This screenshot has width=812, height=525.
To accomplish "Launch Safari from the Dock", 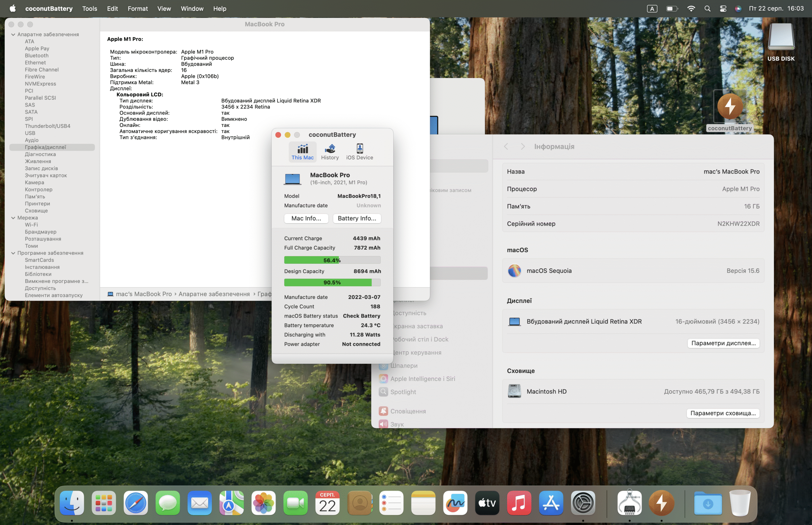I will pyautogui.click(x=135, y=503).
